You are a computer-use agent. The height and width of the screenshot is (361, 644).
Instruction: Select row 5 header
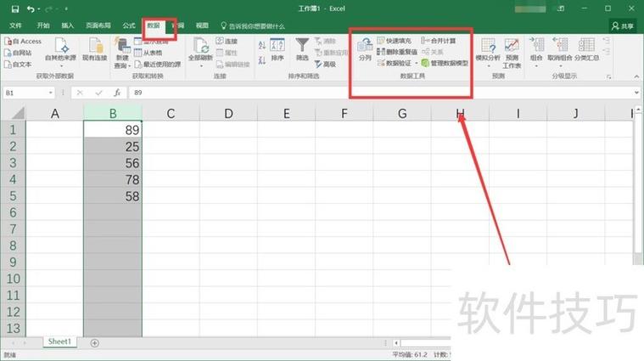point(13,196)
